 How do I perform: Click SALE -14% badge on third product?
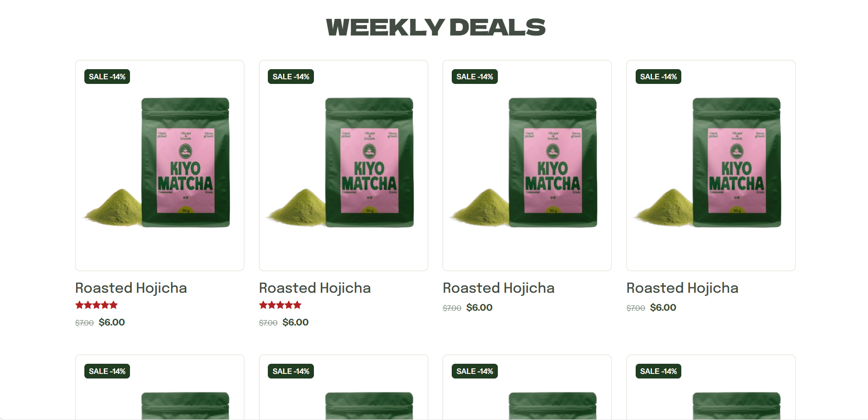[475, 77]
